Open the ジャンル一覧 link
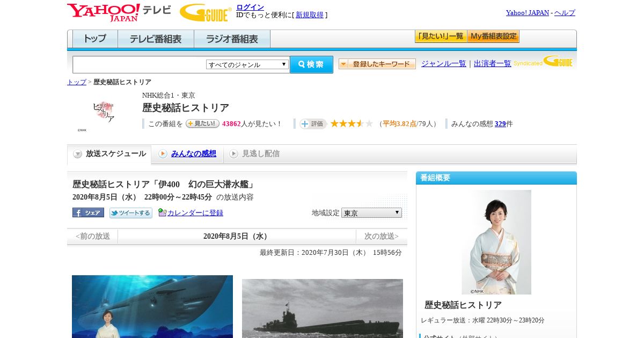Viewport: 644px width, 338px height. tap(444, 63)
